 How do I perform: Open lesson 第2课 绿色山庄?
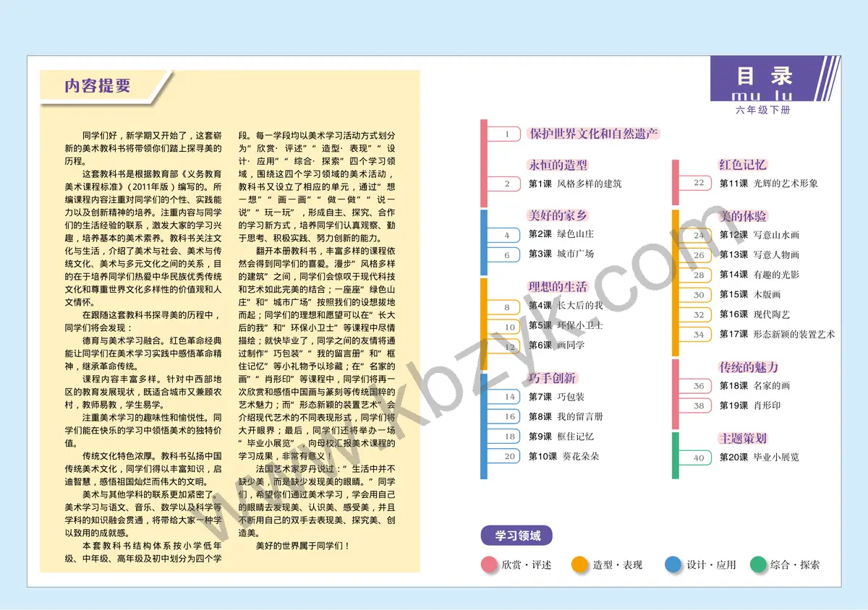tap(561, 234)
